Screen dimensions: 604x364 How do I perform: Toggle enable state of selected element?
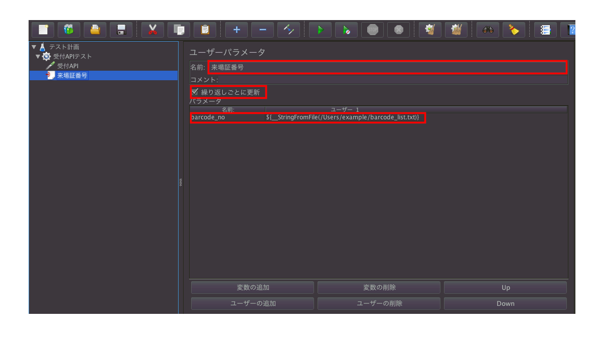(288, 30)
